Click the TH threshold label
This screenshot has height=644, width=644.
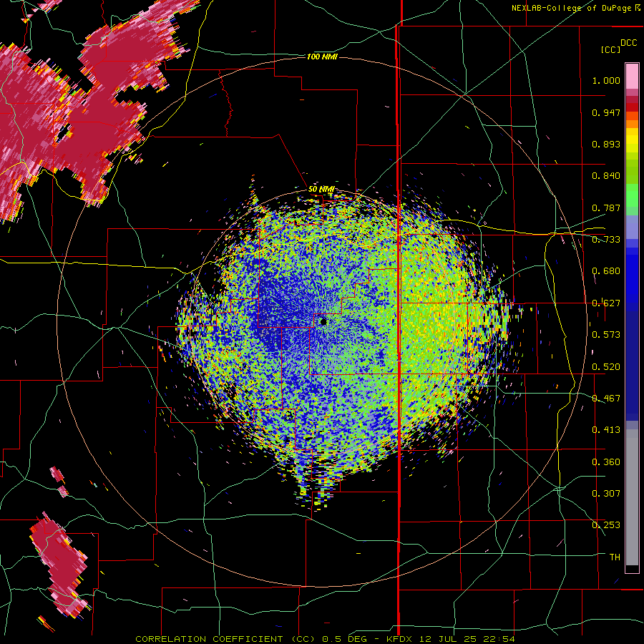click(x=615, y=557)
